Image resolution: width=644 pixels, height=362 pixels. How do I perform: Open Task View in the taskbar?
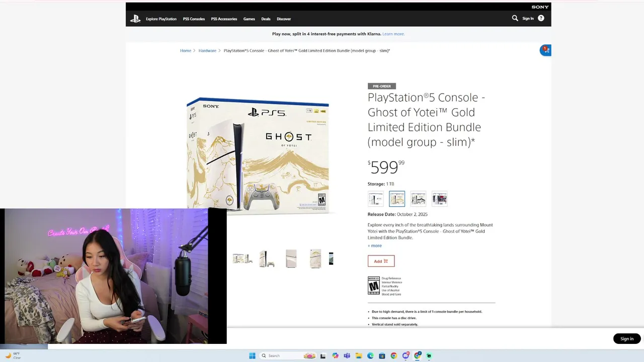[323, 355]
